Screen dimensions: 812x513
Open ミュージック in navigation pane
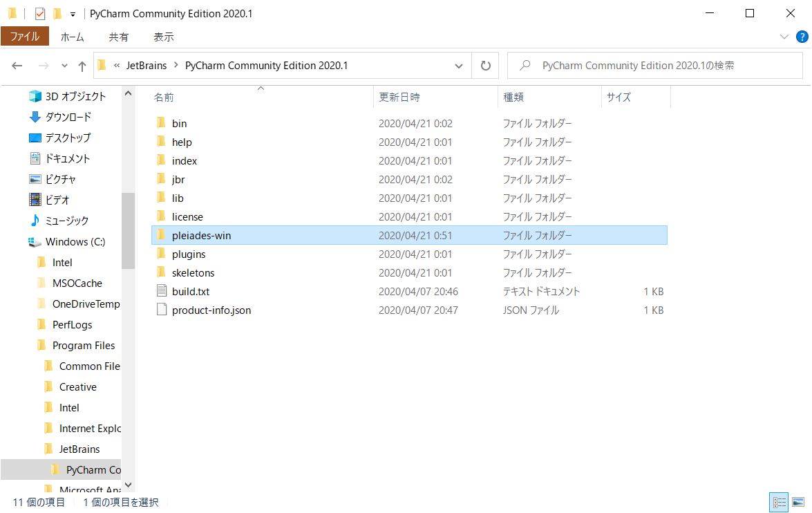coord(67,221)
